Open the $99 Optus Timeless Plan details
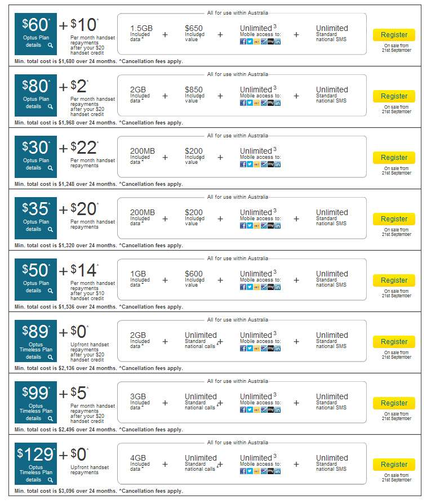The width and height of the screenshot is (431, 504). (x=35, y=402)
